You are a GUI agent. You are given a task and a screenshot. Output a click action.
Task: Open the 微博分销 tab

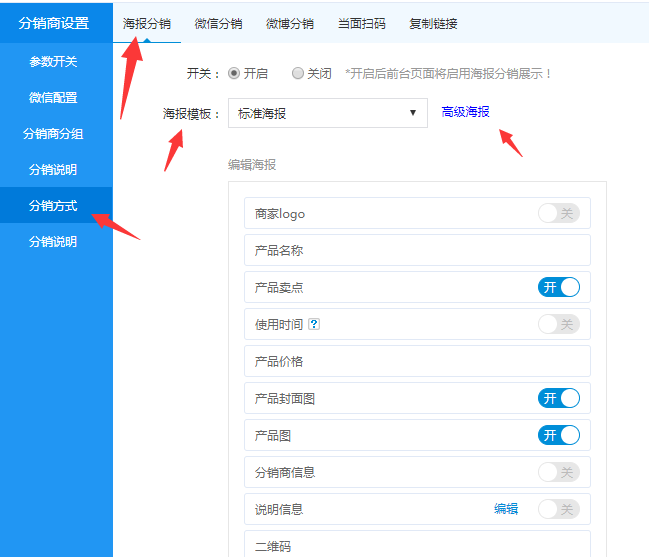click(289, 23)
